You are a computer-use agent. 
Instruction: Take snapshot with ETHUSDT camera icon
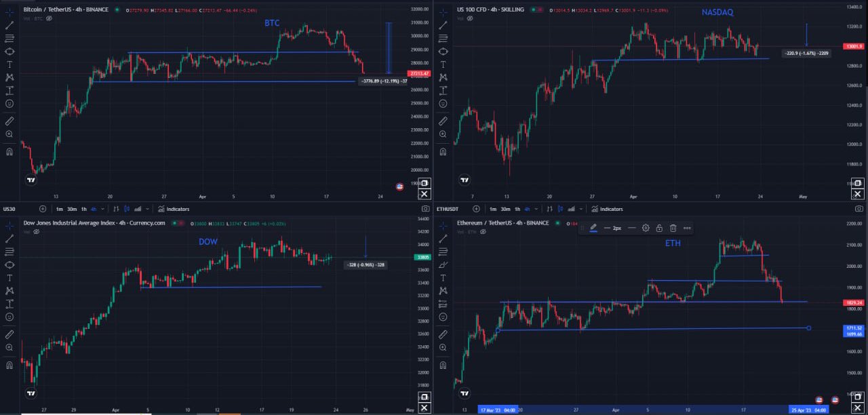859,209
